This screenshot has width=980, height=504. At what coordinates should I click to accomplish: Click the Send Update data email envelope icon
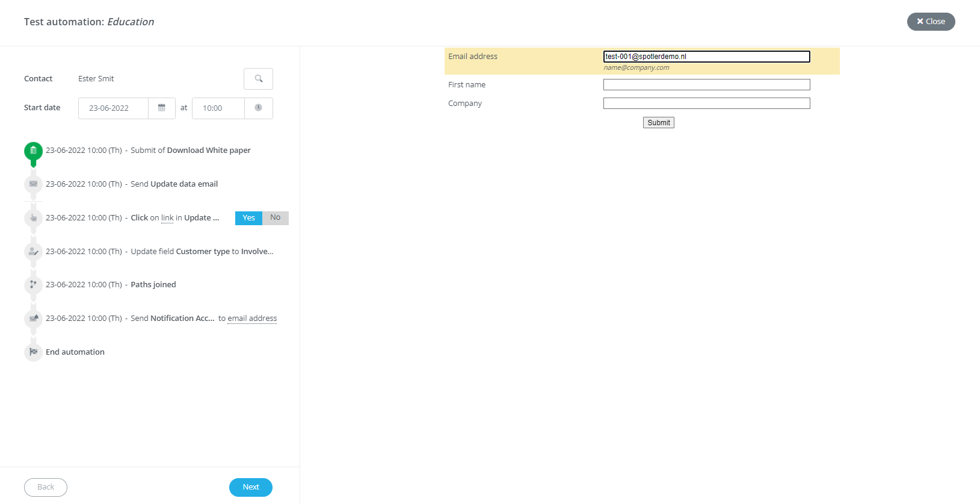33,184
